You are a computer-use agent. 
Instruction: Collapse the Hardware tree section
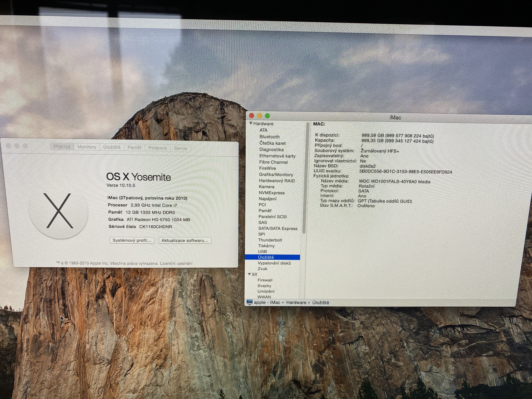coord(251,123)
